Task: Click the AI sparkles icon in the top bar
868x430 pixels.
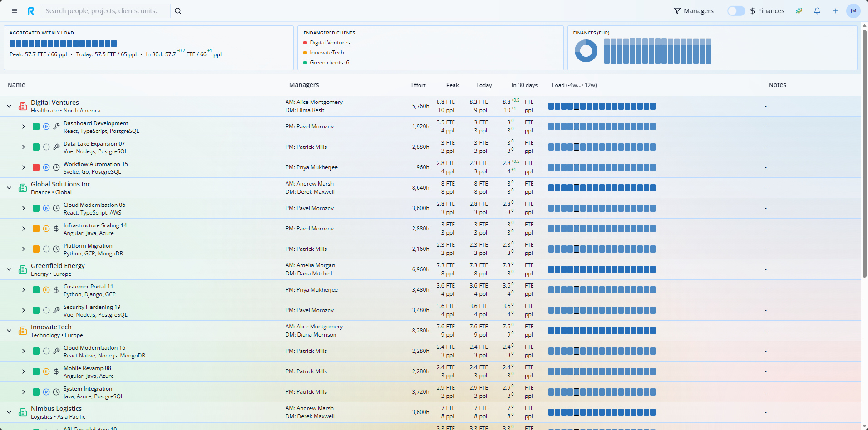Action: pos(799,11)
